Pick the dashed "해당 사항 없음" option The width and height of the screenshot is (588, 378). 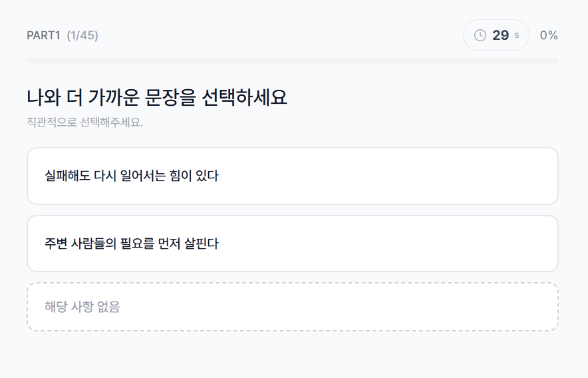pos(292,307)
